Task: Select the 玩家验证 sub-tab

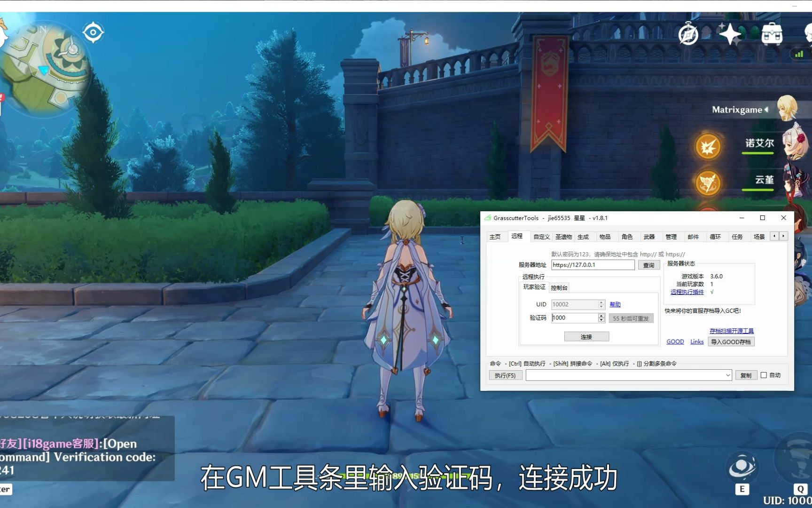Action: 534,287
